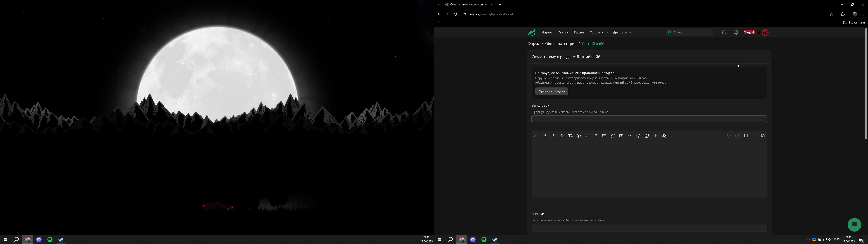Open the font size tool
868x244 pixels.
[x=570, y=136]
